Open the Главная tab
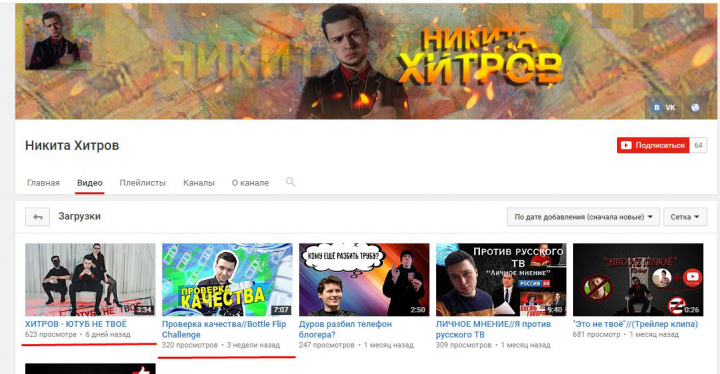The width and height of the screenshot is (720, 374). pyautogui.click(x=43, y=183)
